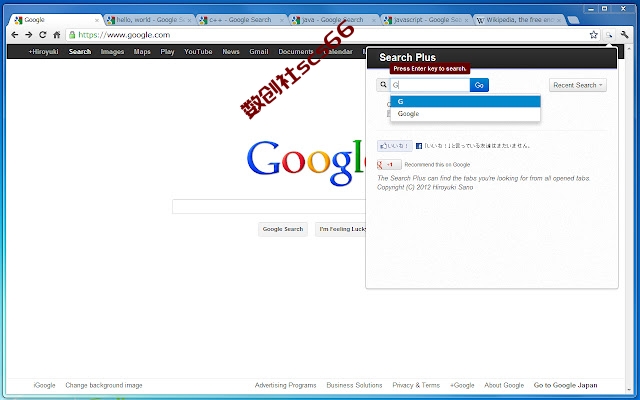Open YouTube in the Google bar

(x=198, y=51)
